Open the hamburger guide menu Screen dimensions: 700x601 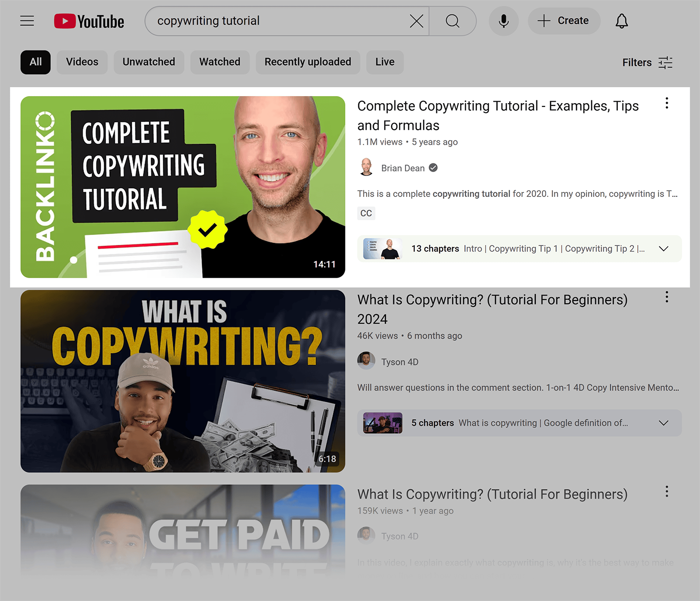pos(27,21)
